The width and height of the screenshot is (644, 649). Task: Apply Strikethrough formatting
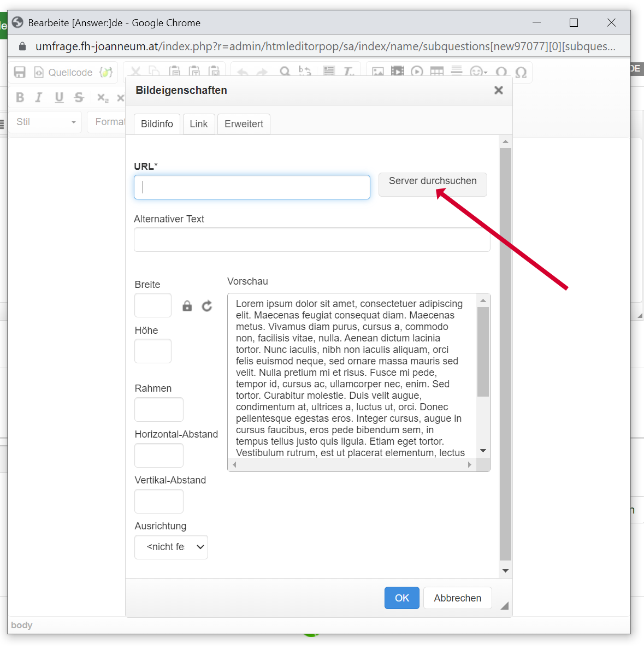tap(79, 97)
